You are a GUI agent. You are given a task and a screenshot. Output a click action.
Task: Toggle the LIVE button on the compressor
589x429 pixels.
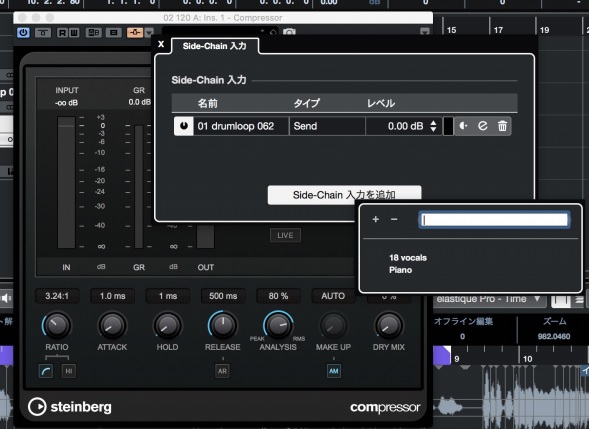coord(285,235)
